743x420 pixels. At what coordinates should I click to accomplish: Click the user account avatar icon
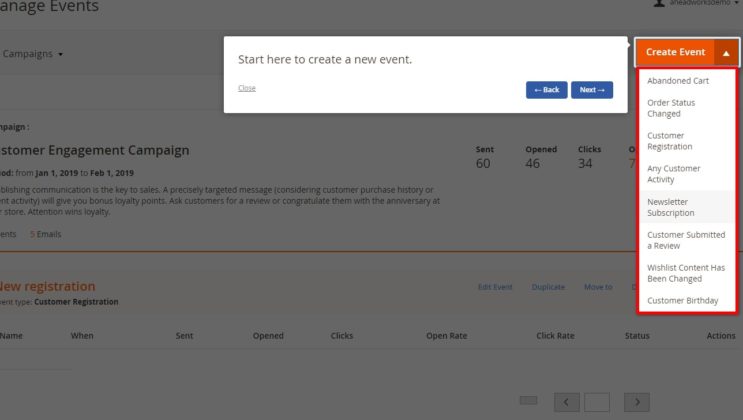coord(659,4)
